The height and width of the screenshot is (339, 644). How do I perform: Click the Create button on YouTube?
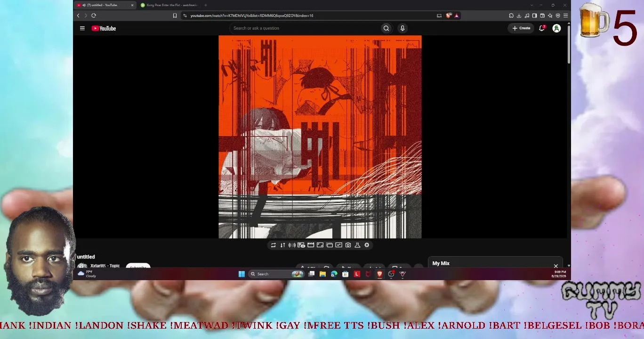coord(521,28)
